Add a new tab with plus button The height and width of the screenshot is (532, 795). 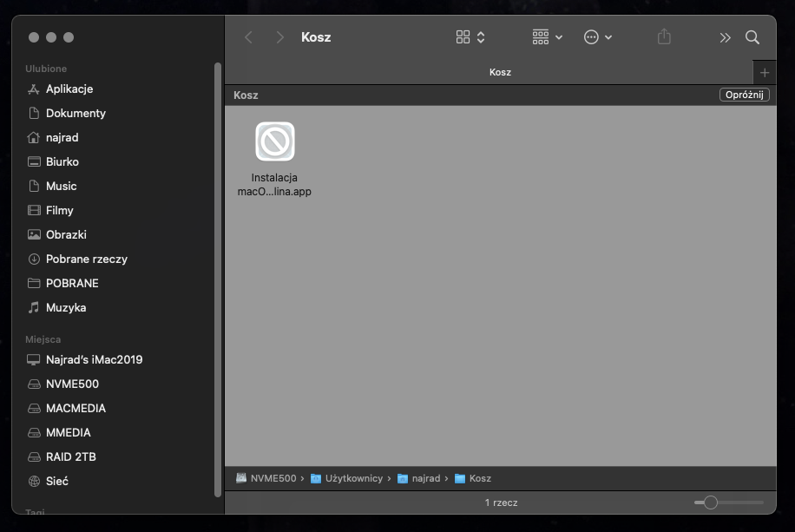765,73
